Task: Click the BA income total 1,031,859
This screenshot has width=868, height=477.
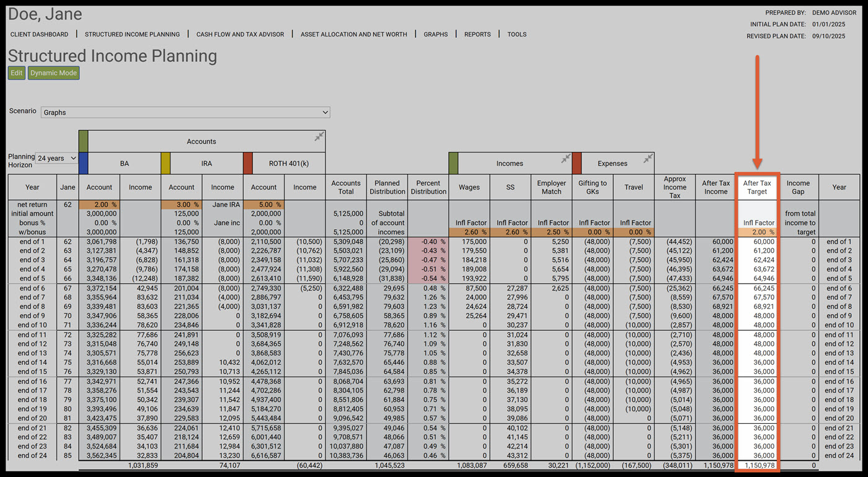Action: click(x=143, y=465)
